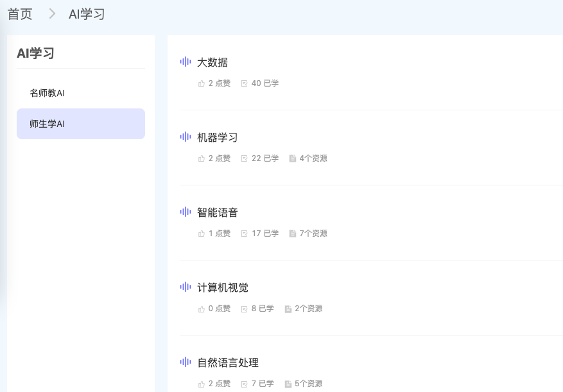
Task: Click the thumbs-up icon under 计算机视觉
Action: click(201, 308)
